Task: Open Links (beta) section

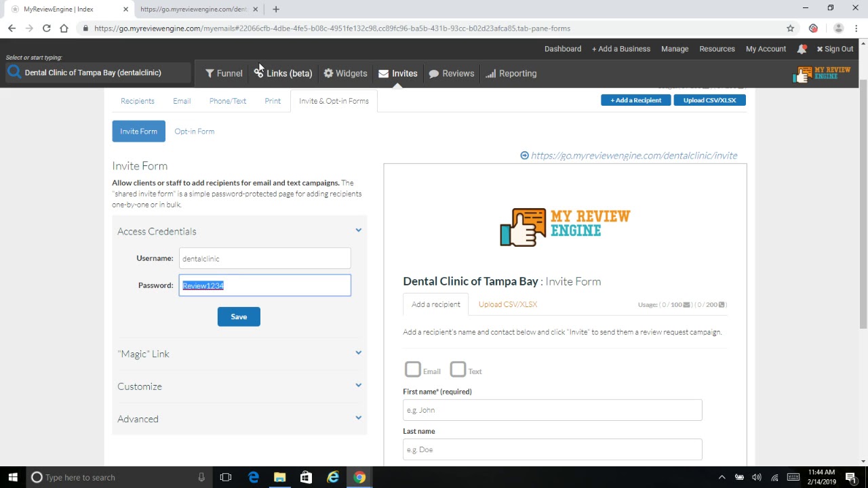Action: [x=283, y=73]
